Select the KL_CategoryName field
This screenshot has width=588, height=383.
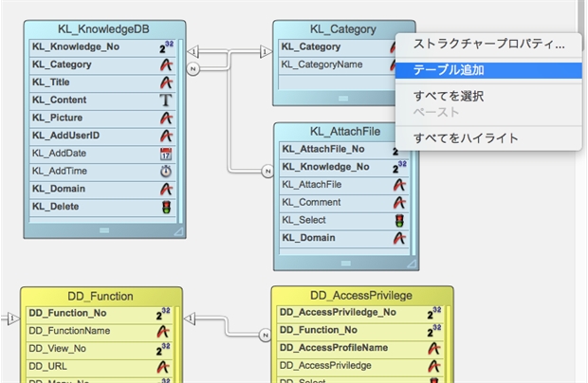click(x=338, y=64)
